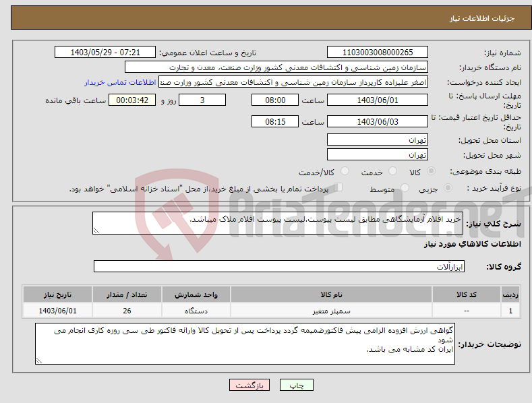Click the توضیحات خریدار text area
This screenshot has height=403, width=532.
(x=245, y=344)
